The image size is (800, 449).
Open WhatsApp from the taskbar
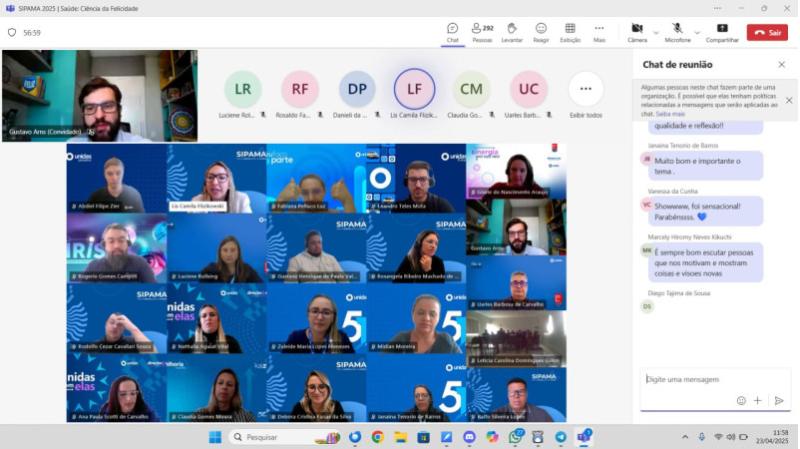click(515, 437)
